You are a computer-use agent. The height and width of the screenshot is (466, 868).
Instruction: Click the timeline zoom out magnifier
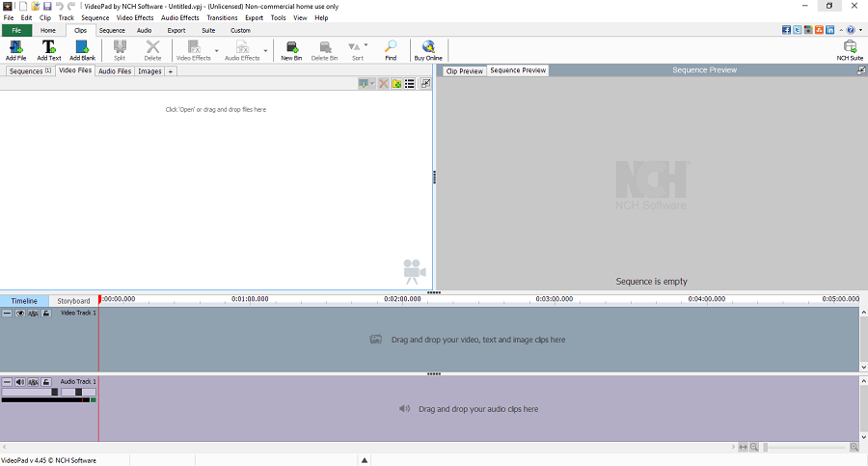tap(754, 447)
